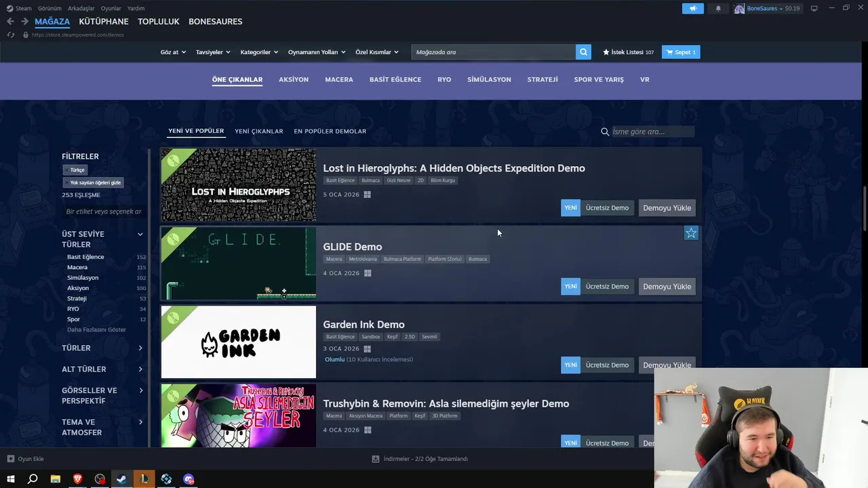Open the KÜTÜPHANE main tab
The image size is (868, 488).
pyautogui.click(x=104, y=22)
